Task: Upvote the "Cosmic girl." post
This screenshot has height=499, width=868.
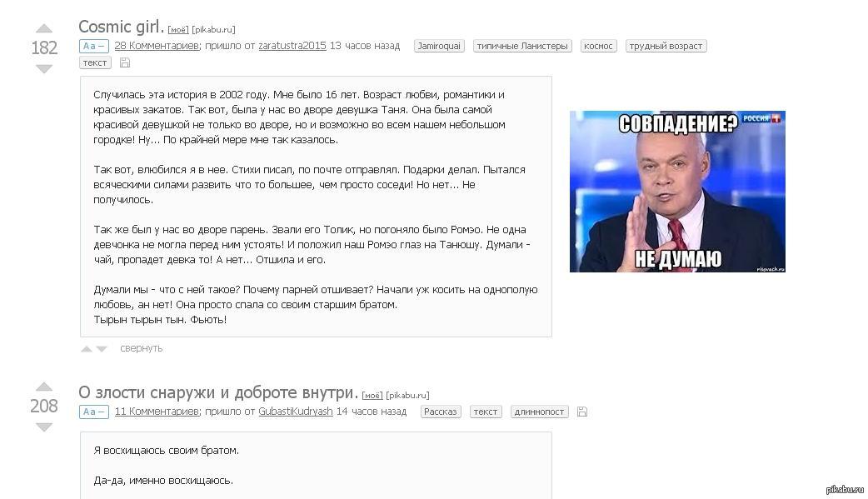Action: (44, 29)
